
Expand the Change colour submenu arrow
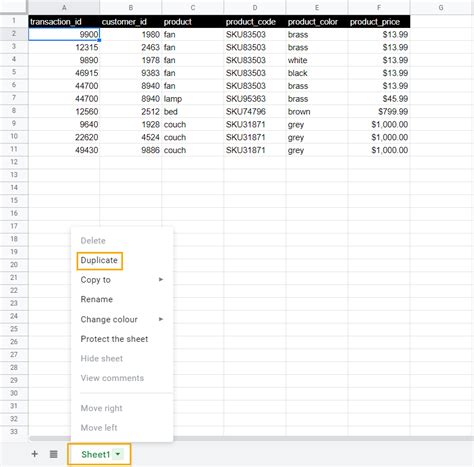pyautogui.click(x=161, y=319)
